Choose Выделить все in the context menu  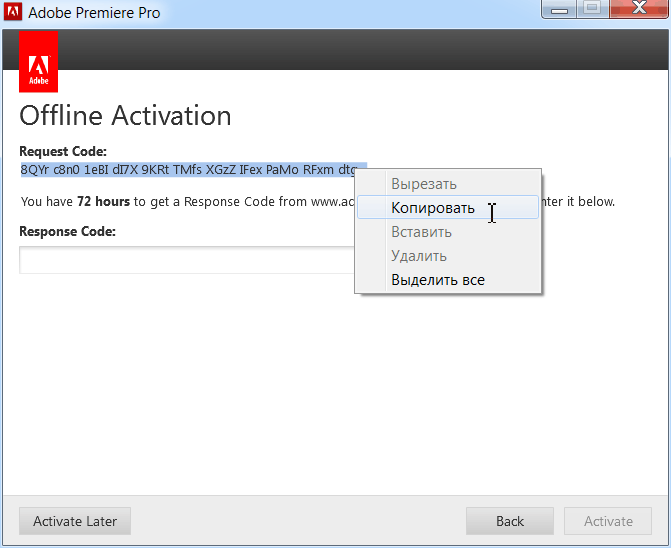[x=448, y=279]
